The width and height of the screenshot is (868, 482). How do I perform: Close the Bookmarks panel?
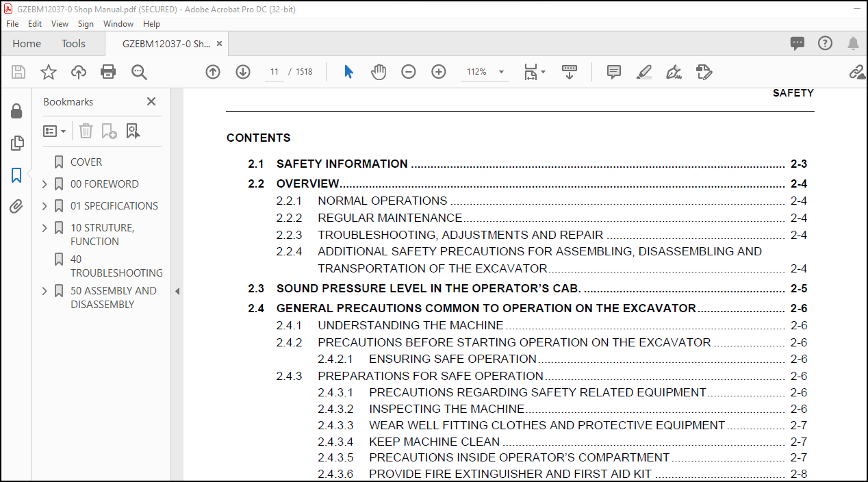tap(151, 101)
